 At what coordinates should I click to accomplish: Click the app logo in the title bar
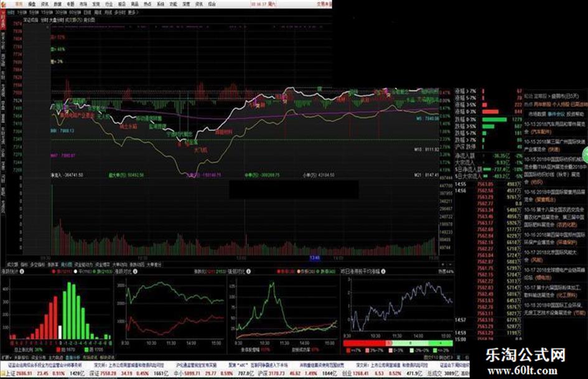(3, 4)
